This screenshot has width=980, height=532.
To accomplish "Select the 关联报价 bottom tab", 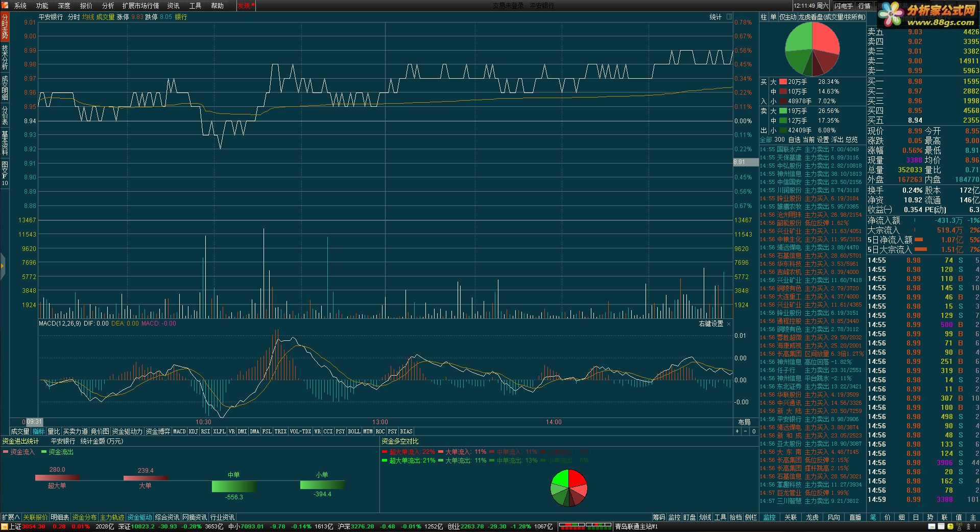I will pyautogui.click(x=35, y=517).
